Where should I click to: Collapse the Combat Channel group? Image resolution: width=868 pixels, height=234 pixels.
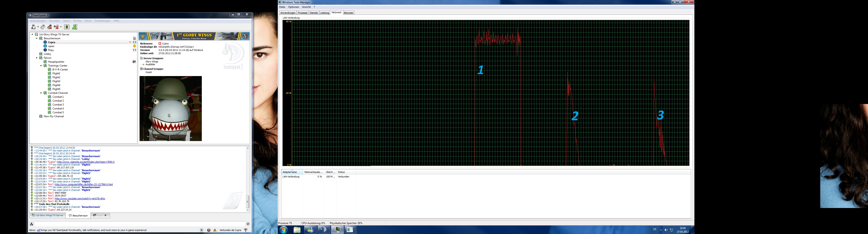point(41,93)
